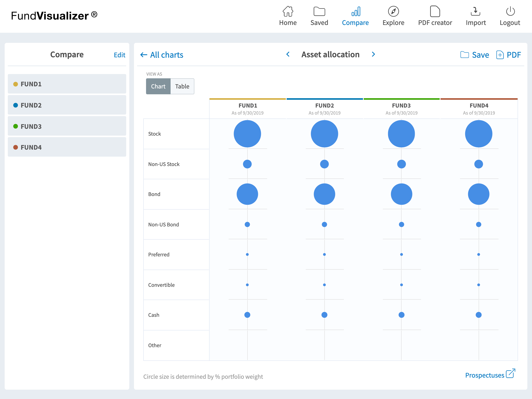532x399 pixels.
Task: Open the Saved folder icon
Action: tap(319, 11)
